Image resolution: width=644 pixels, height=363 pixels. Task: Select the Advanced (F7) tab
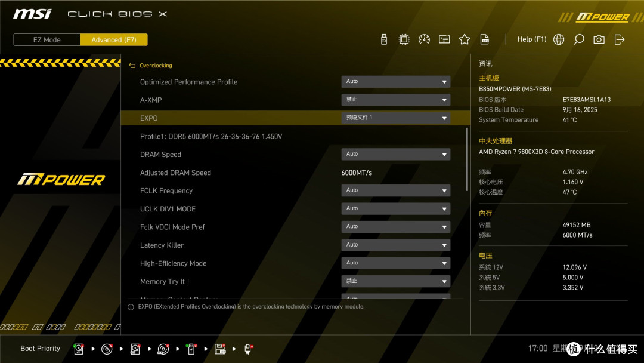click(x=114, y=40)
